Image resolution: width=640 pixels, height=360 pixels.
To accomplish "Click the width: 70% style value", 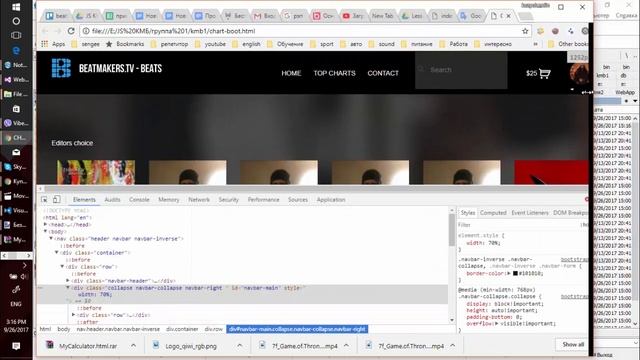I will [x=494, y=243].
